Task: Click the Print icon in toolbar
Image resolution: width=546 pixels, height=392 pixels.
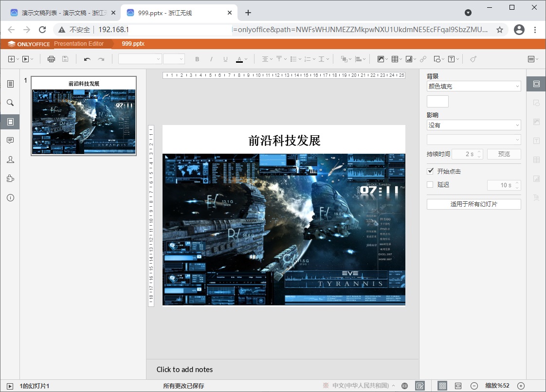Action: pos(51,59)
